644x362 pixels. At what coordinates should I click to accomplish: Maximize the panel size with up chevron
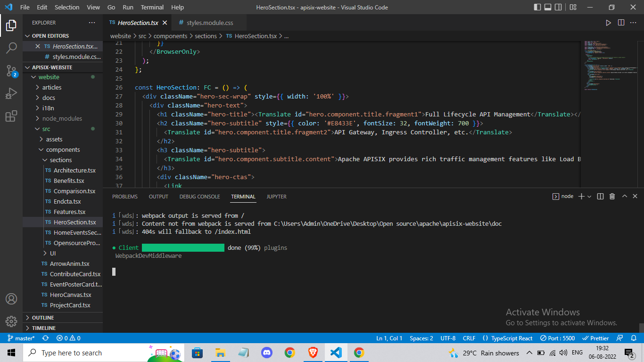click(624, 197)
